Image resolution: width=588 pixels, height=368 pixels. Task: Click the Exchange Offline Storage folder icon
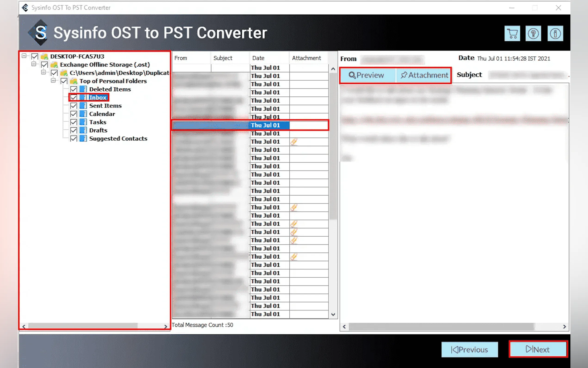54,65
